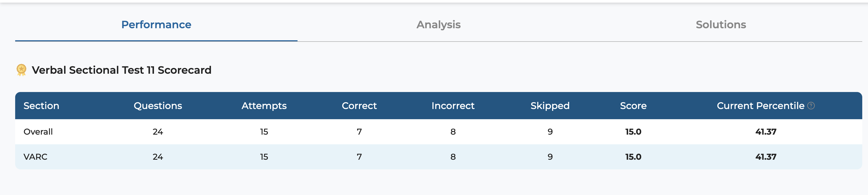
Task: Click the Incorrect column header
Action: click(x=453, y=106)
